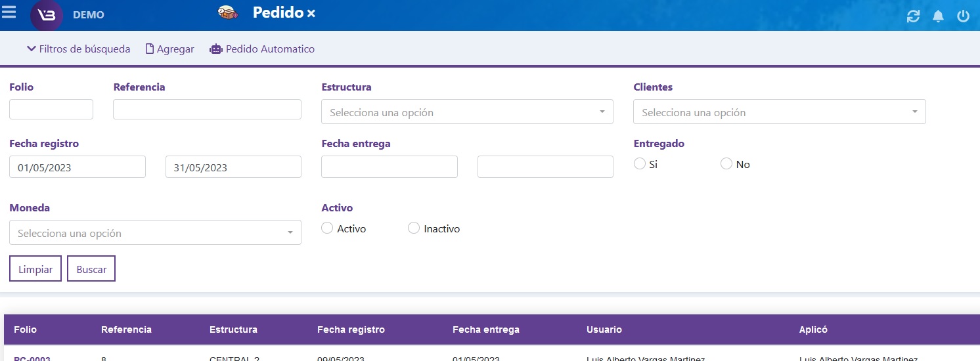Click the refresh icon in header
The height and width of the screenshot is (361, 980).
click(913, 16)
